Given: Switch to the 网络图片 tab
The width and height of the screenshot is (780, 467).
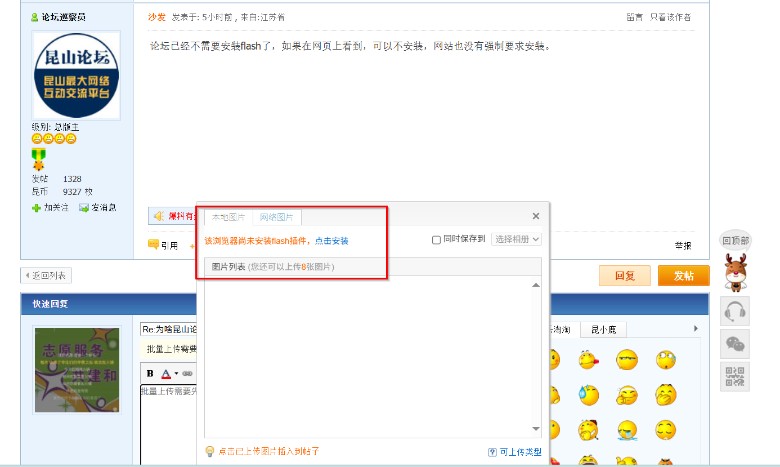Looking at the screenshot, I should (x=279, y=217).
